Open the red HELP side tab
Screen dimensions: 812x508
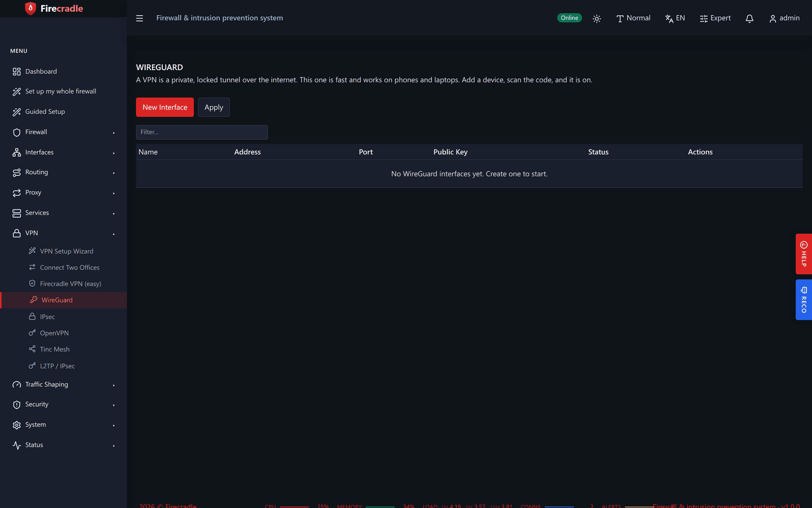point(804,254)
